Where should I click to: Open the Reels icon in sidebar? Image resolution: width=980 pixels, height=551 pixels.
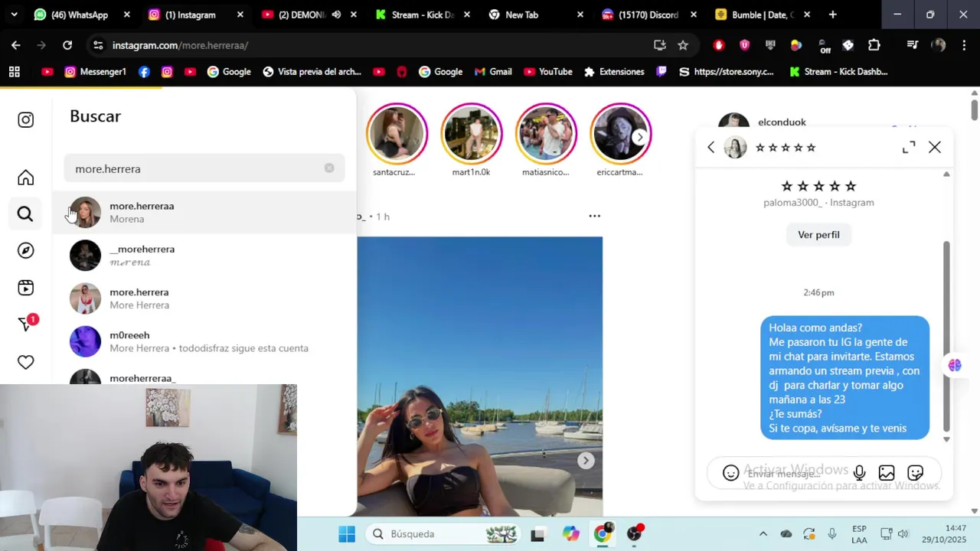click(x=26, y=288)
